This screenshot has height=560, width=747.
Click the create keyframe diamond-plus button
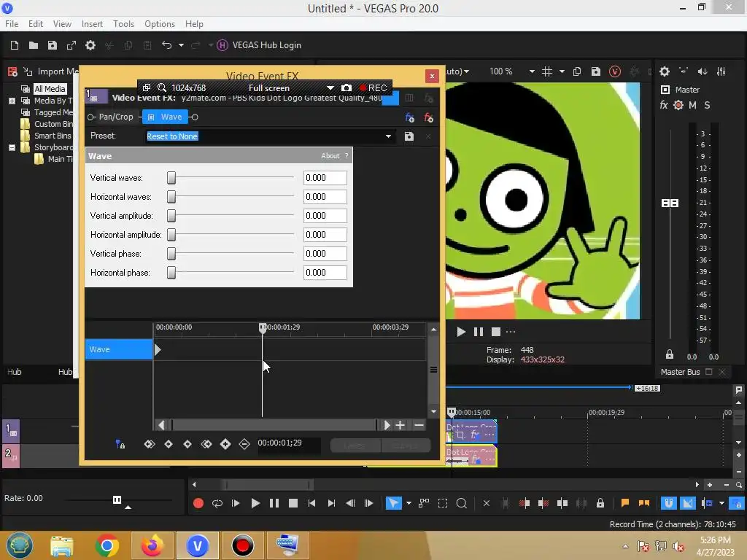coord(225,444)
